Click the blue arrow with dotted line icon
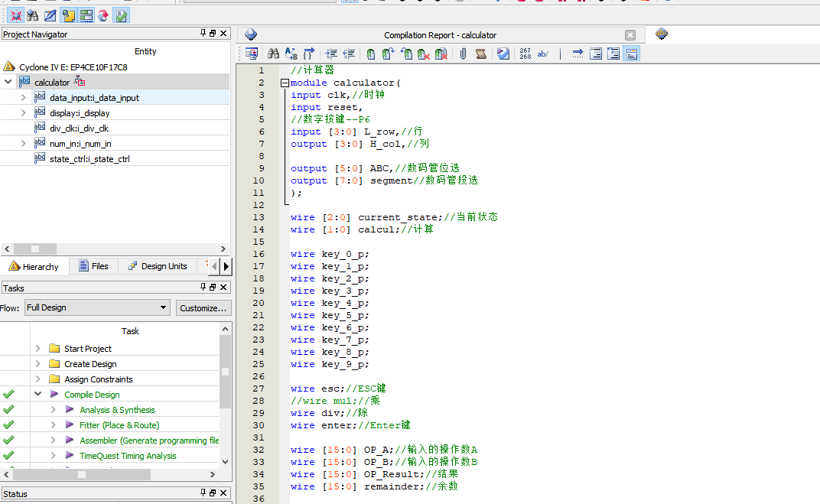The width and height of the screenshot is (820, 504). pos(578,54)
